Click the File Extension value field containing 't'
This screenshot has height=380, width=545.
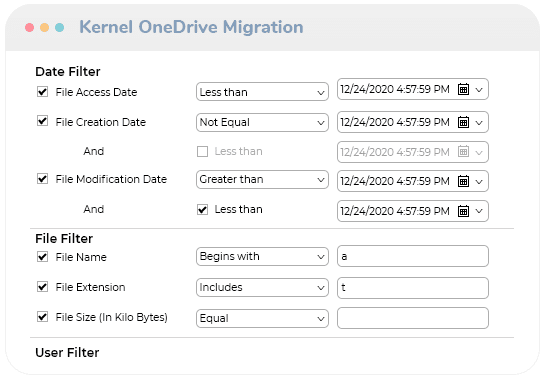(413, 288)
